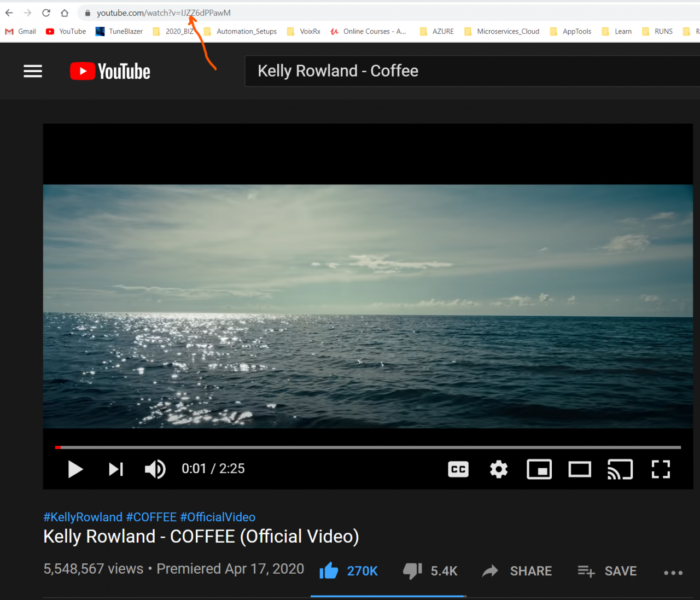The image size is (700, 600).
Task: Open the Gmail bookmark
Action: (21, 31)
